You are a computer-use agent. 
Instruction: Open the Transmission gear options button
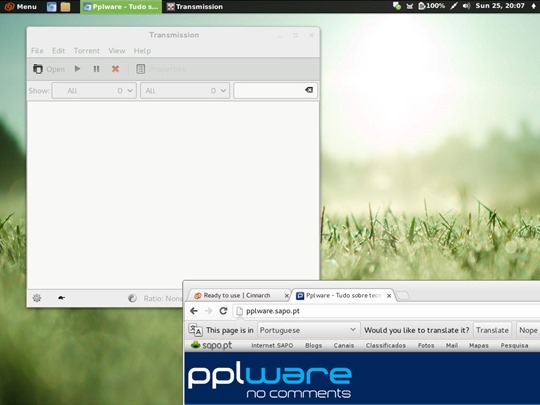pyautogui.click(x=37, y=298)
